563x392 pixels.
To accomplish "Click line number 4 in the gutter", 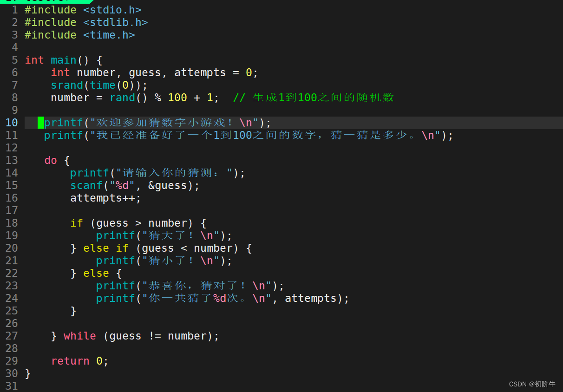I will pyautogui.click(x=15, y=47).
